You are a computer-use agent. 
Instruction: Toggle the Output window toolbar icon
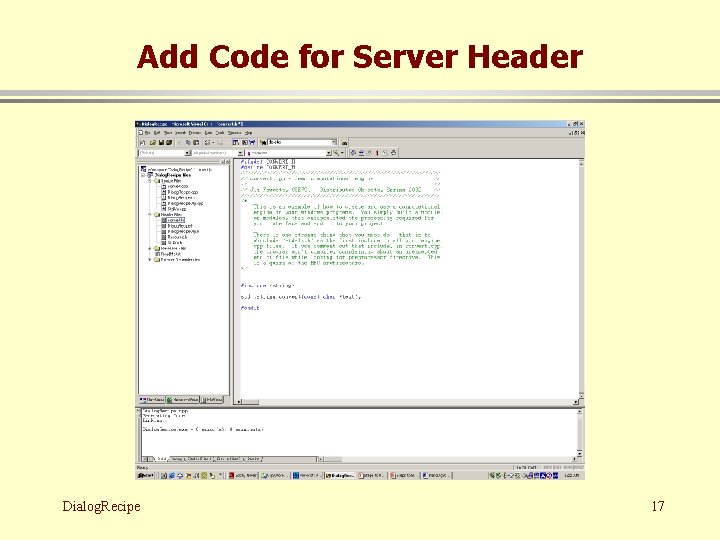coord(245,142)
